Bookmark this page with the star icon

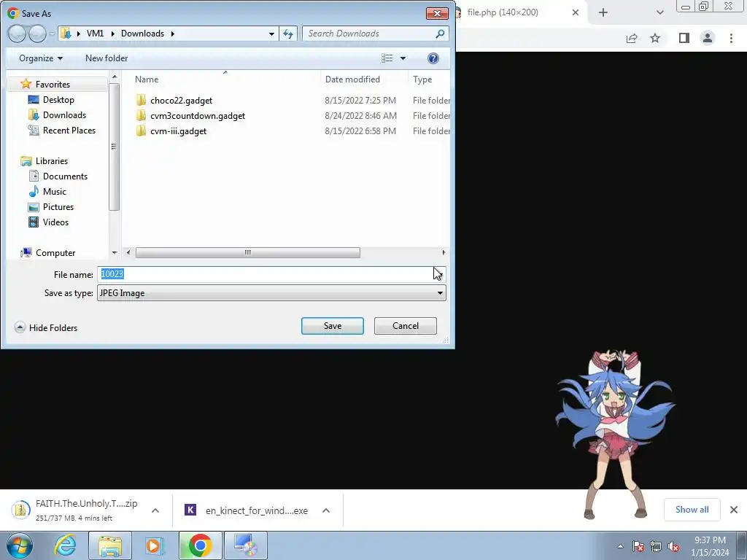point(655,38)
